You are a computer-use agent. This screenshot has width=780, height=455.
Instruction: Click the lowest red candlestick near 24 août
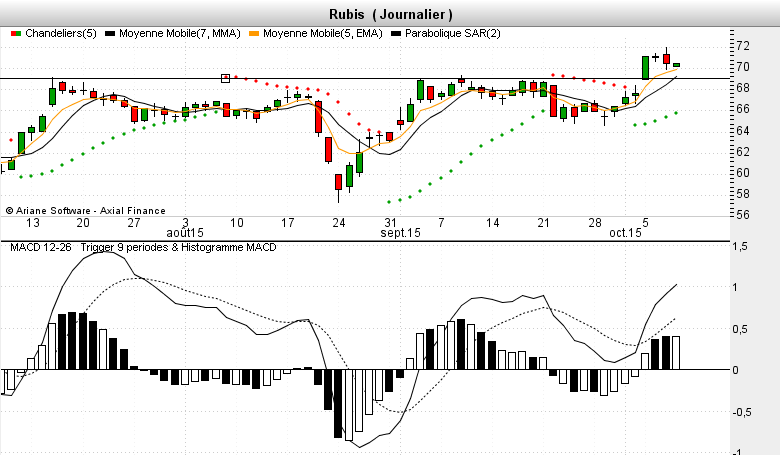(x=338, y=182)
